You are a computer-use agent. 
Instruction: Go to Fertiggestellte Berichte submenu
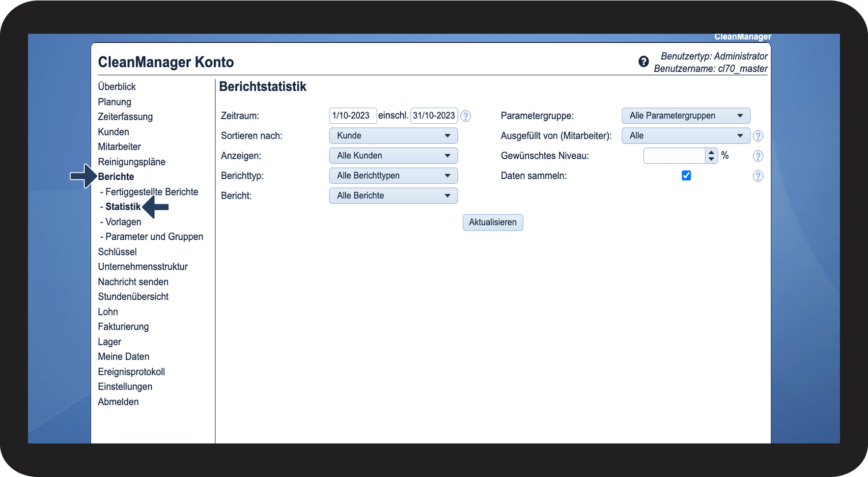click(151, 192)
